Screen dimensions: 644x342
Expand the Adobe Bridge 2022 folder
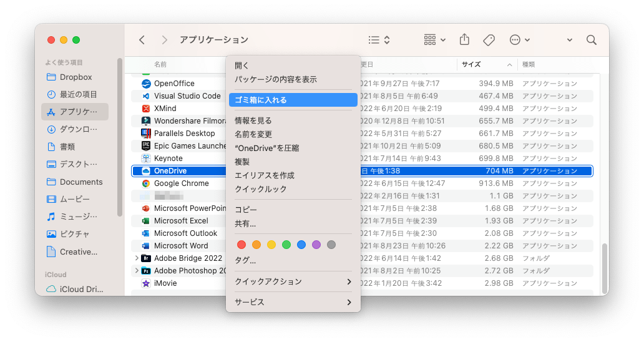pos(137,258)
